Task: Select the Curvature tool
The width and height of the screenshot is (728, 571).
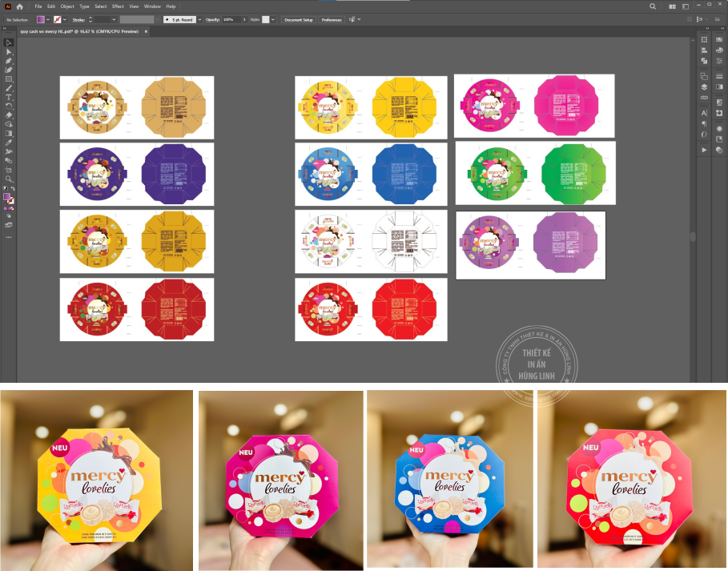Action: point(8,70)
